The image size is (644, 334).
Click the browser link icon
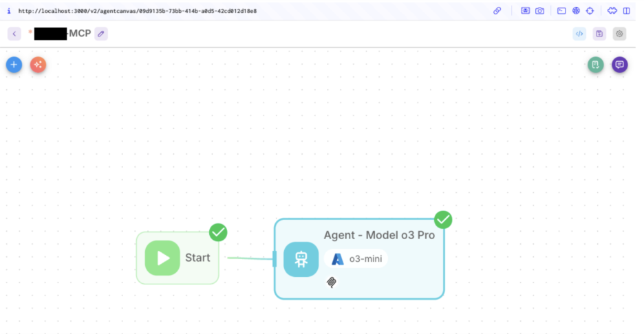(x=497, y=11)
